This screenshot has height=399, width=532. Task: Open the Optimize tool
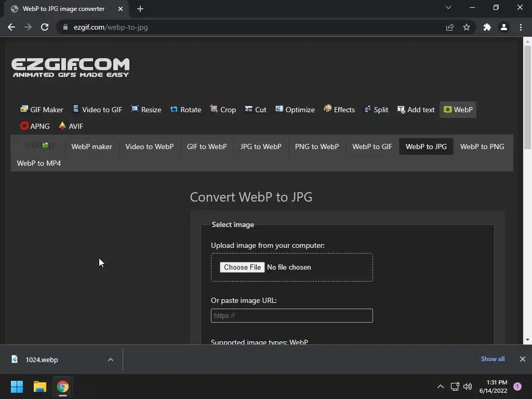pyautogui.click(x=295, y=110)
